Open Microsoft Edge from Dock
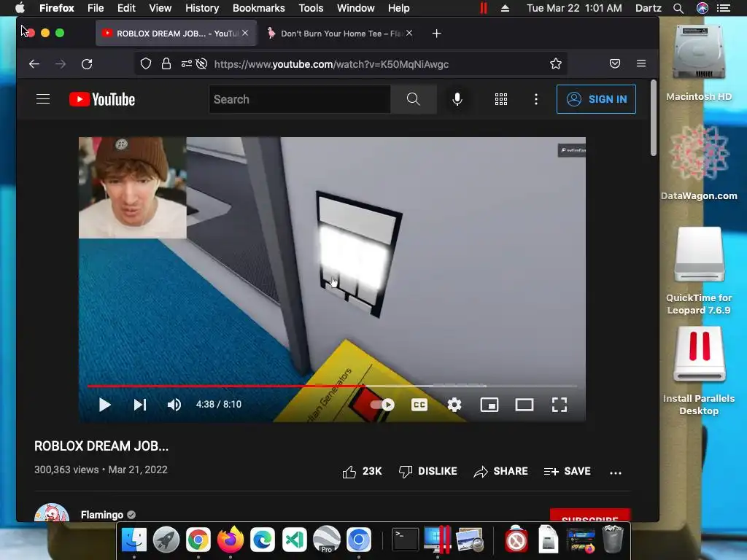 263,540
